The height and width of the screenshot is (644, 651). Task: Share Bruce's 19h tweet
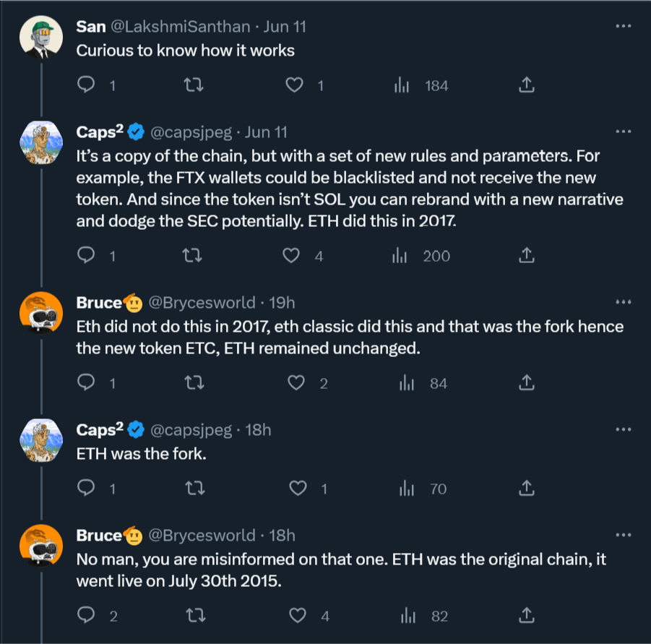click(527, 382)
